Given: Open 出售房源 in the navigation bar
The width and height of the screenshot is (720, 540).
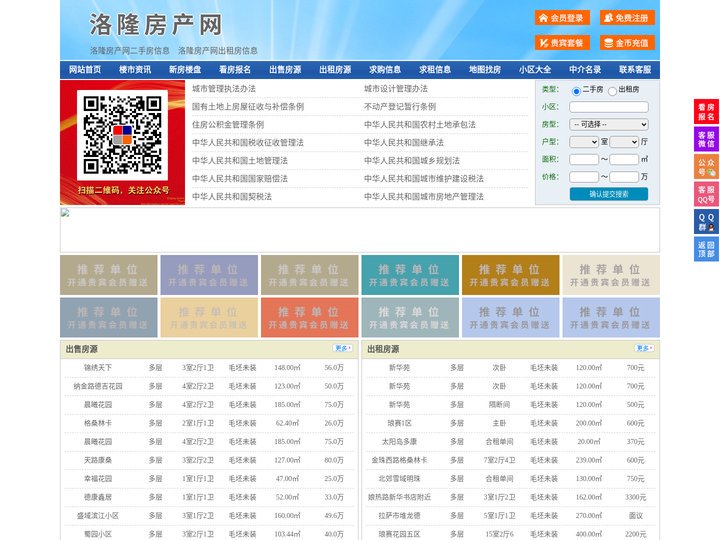Looking at the screenshot, I should [285, 70].
